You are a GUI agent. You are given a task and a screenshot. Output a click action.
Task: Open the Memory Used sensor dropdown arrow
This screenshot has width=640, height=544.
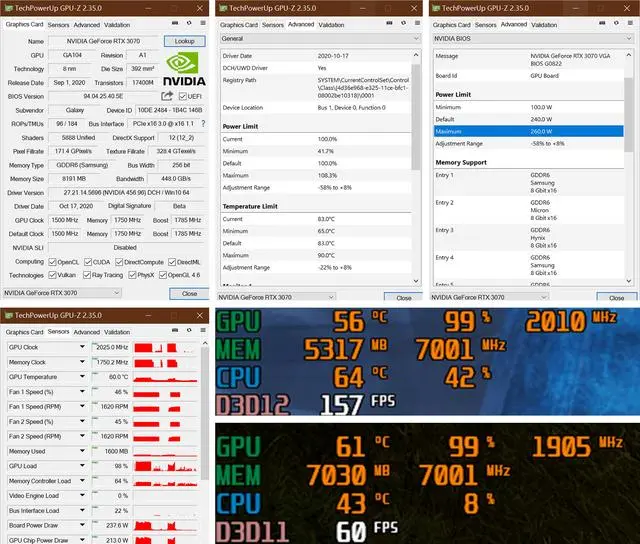pos(82,451)
